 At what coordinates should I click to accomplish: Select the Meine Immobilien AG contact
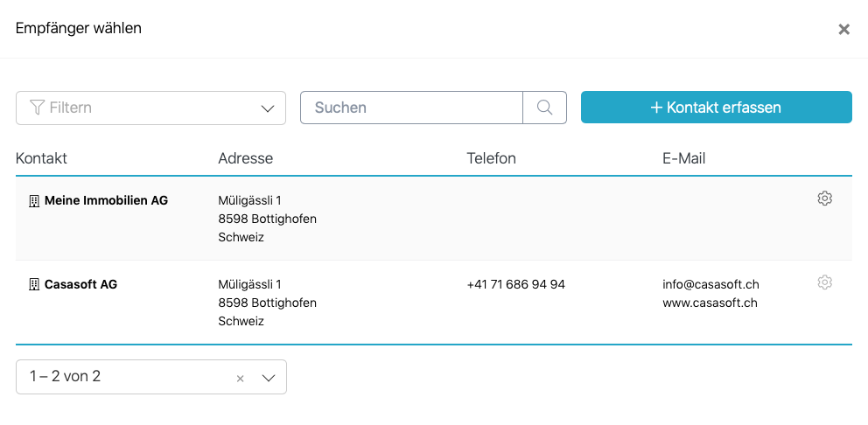(x=106, y=201)
